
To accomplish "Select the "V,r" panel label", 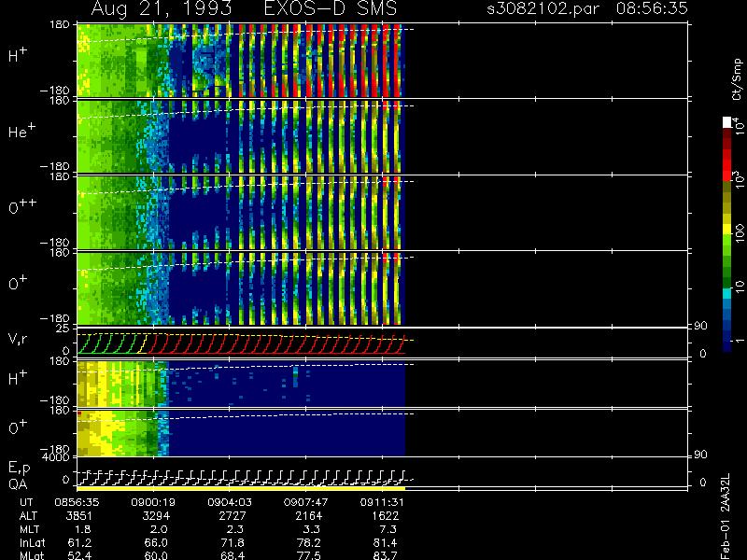I will (x=18, y=339).
